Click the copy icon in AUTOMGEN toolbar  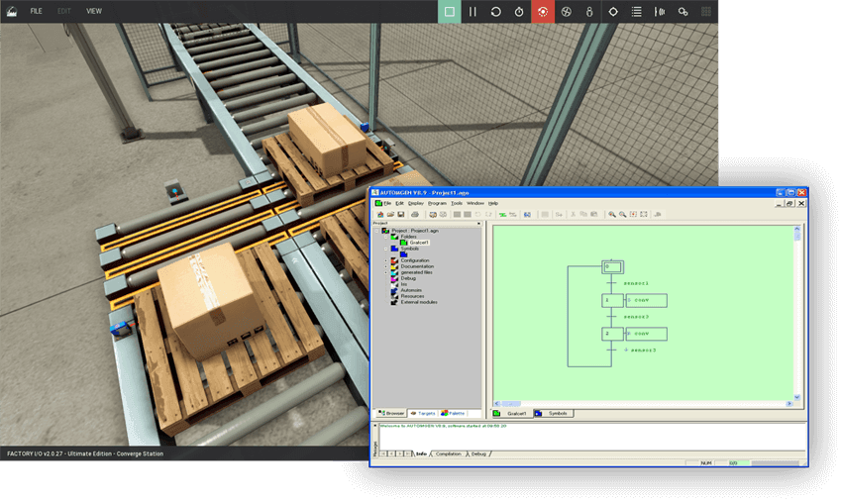point(583,214)
